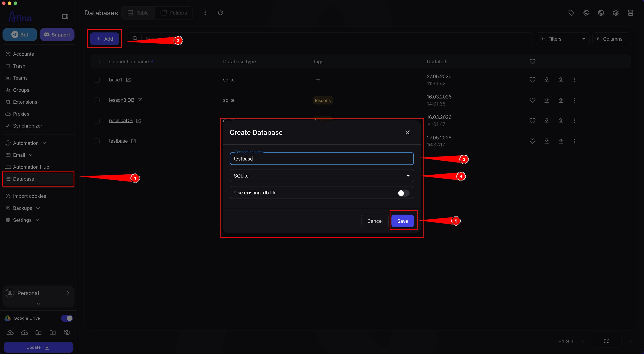Open Proxies in sidebar
The width and height of the screenshot is (644, 354).
click(x=21, y=114)
